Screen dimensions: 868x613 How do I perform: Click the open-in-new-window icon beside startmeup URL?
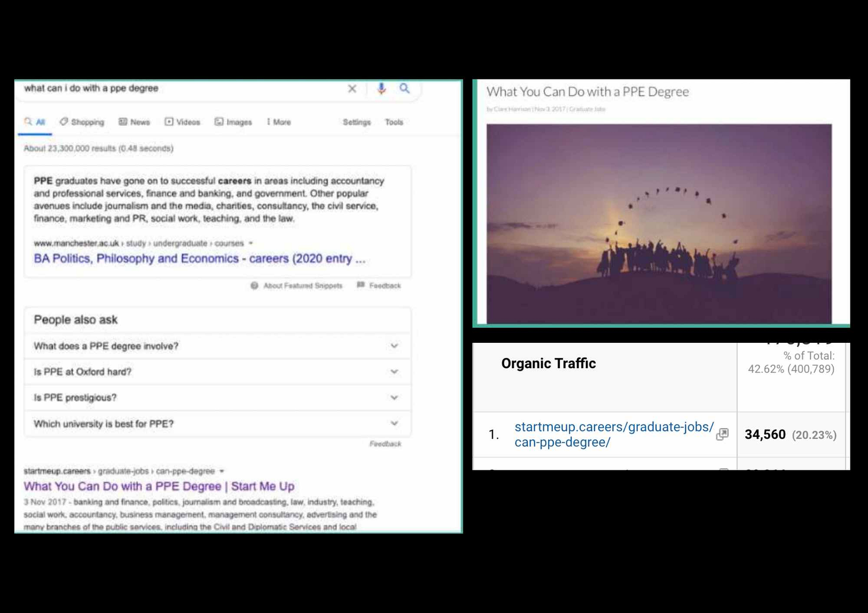722,435
